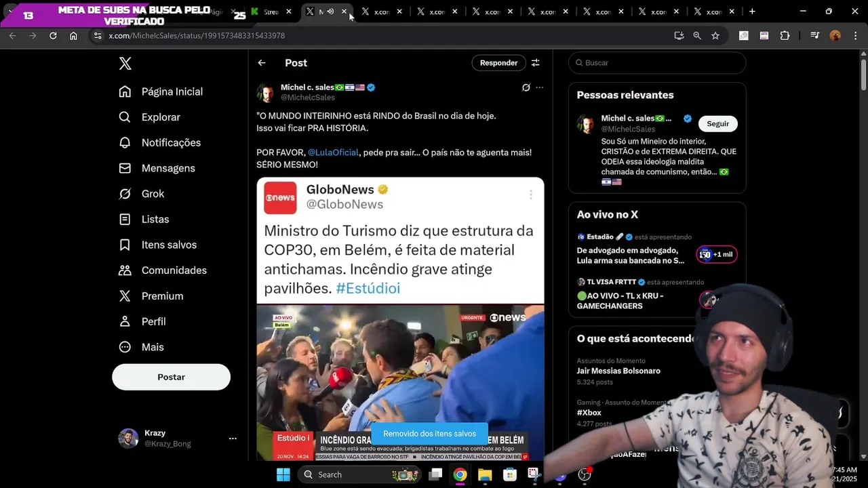Click the Mais circle-dots icon

point(125,347)
